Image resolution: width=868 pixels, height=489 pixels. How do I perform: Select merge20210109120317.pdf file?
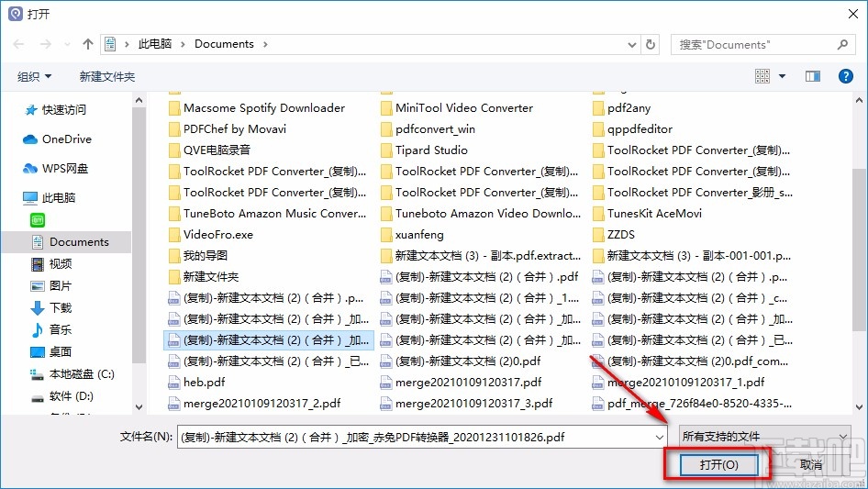[x=462, y=383]
